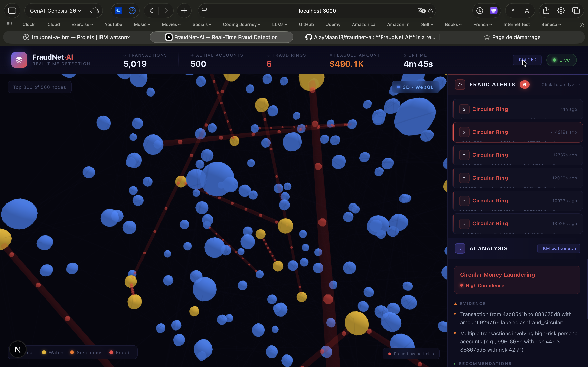Select the Circular Ring alert from 11h ago
This screenshot has height=367, width=588.
click(518, 109)
